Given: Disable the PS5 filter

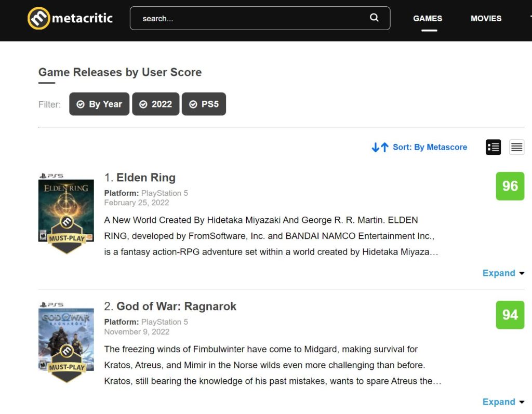Looking at the screenshot, I should coord(204,104).
